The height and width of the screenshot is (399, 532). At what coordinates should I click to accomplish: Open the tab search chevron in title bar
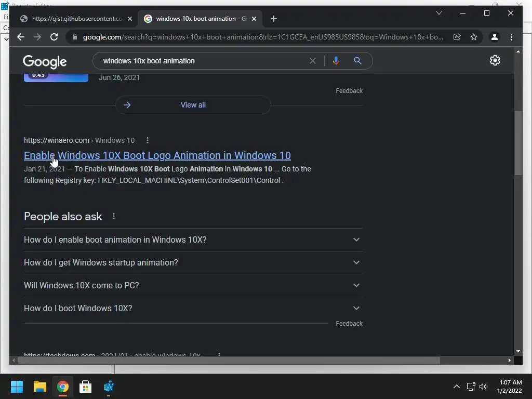tap(439, 13)
